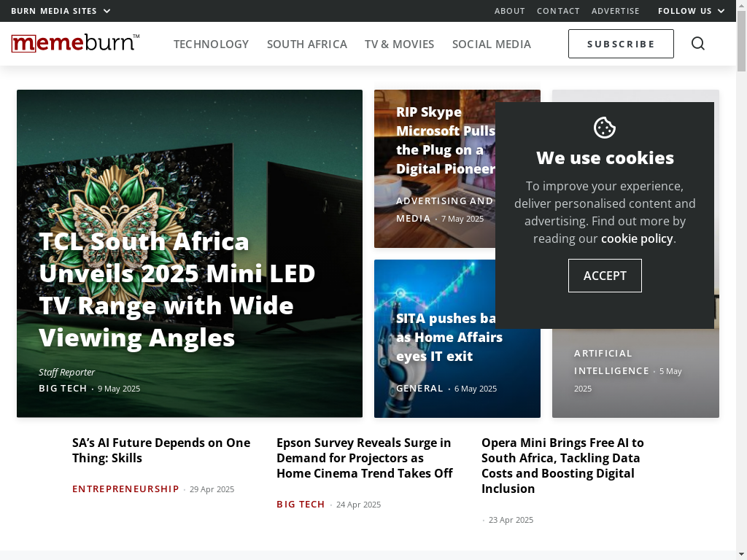Image resolution: width=747 pixels, height=560 pixels.
Task: Click the cookie icon in the banner
Action: (x=605, y=128)
